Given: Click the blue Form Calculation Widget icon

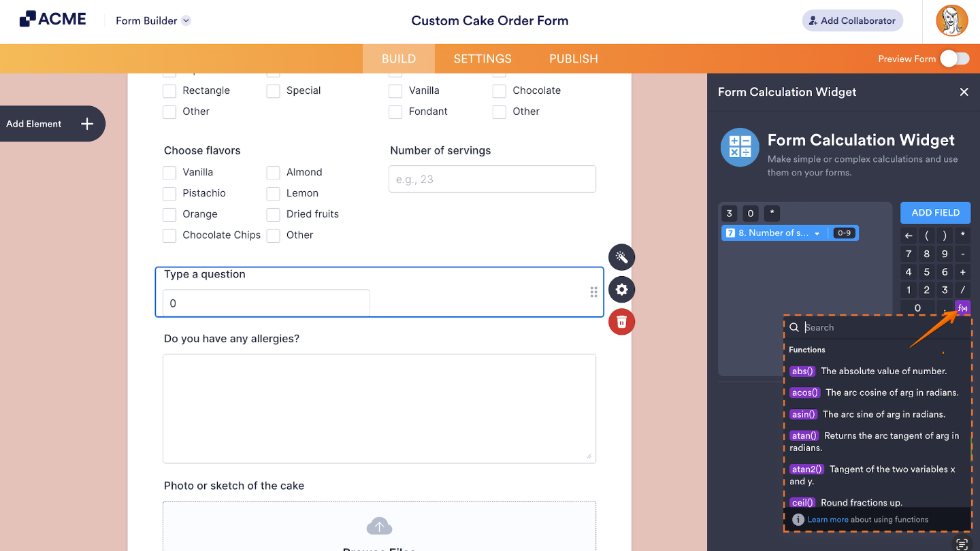Looking at the screenshot, I should click(740, 147).
